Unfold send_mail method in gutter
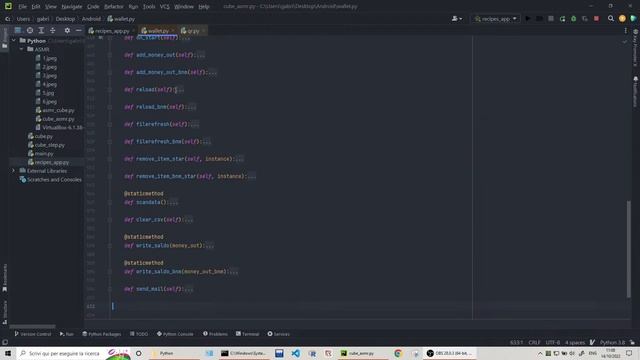The image size is (640, 360). point(110,289)
